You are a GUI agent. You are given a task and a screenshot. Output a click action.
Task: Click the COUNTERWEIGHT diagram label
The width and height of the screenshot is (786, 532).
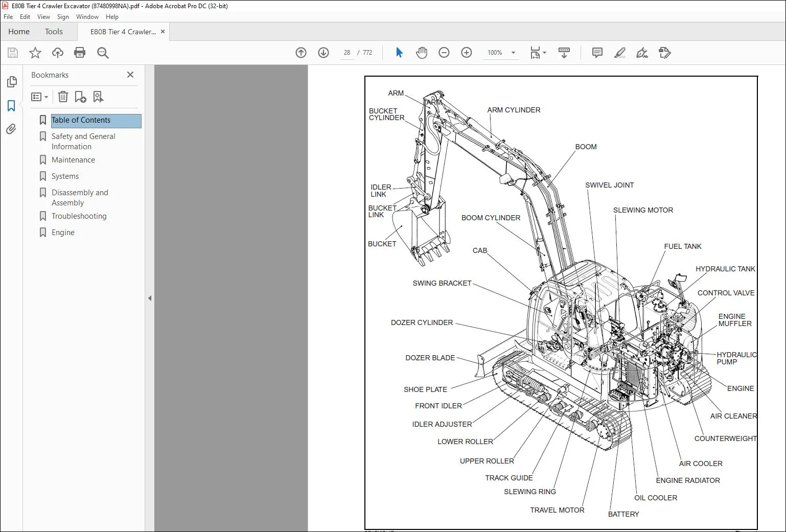pyautogui.click(x=725, y=438)
